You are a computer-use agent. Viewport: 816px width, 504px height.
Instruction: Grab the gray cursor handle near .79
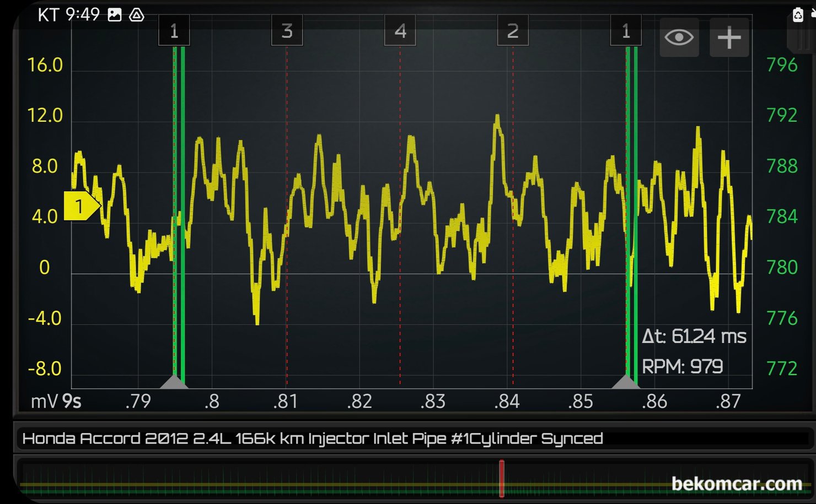(x=174, y=381)
